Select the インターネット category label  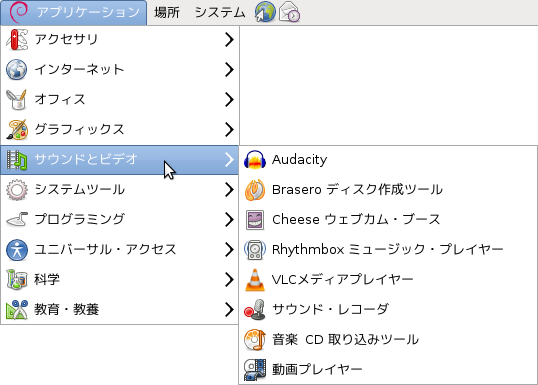79,69
